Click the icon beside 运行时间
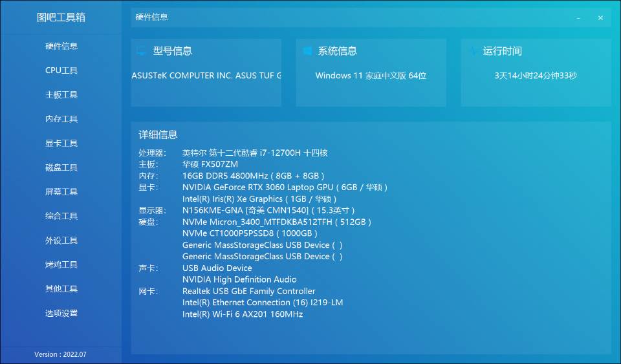This screenshot has height=364, width=621. pos(472,50)
